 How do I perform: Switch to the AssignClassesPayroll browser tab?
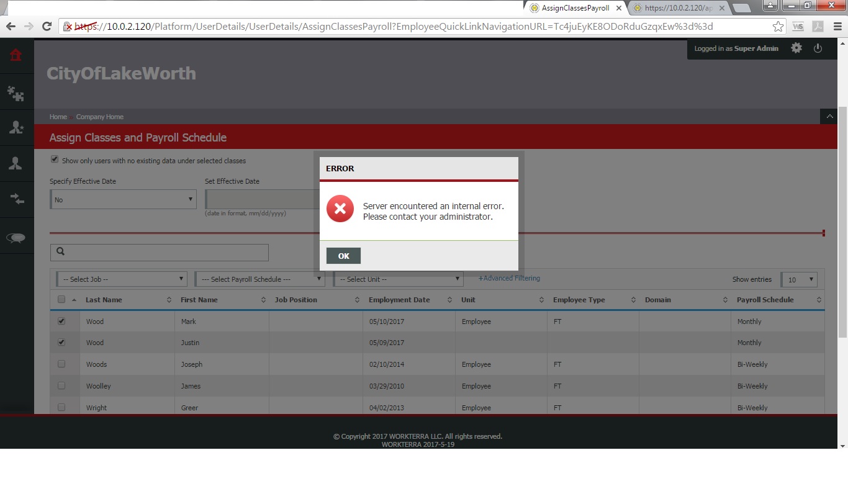pyautogui.click(x=575, y=8)
